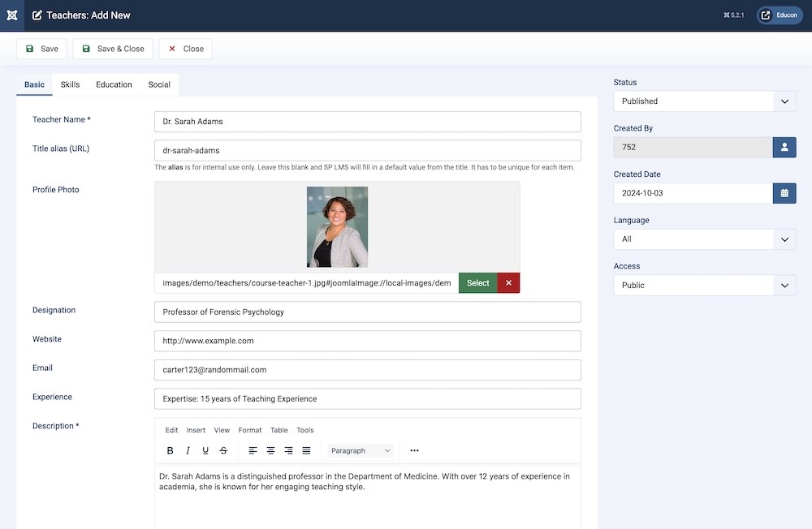Reveal more editor toolbar options
Viewport: 812px width, 529px height.
point(414,450)
